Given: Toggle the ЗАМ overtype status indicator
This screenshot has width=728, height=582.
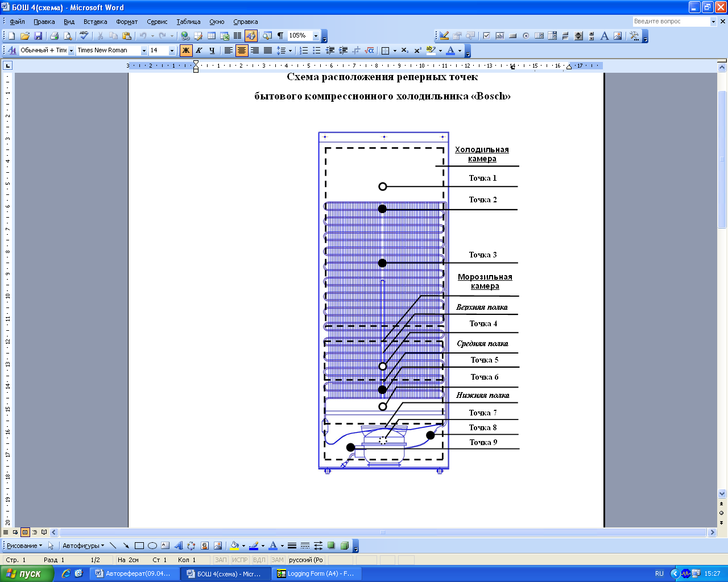Looking at the screenshot, I should [277, 560].
